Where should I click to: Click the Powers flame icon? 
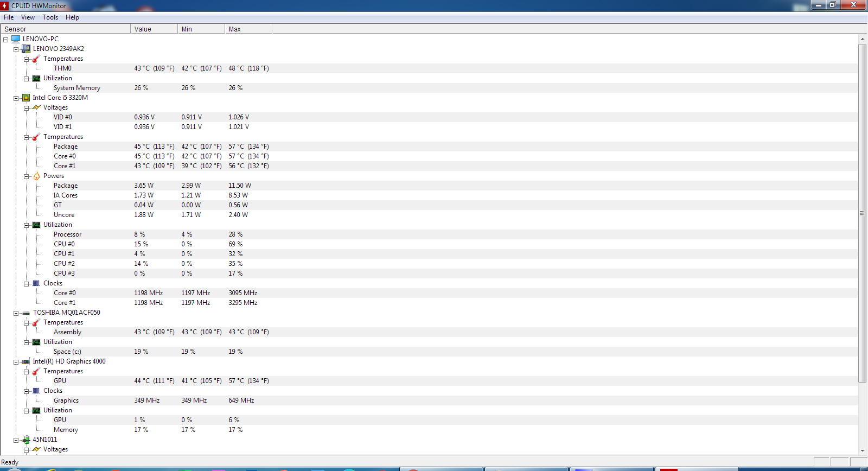coord(36,176)
